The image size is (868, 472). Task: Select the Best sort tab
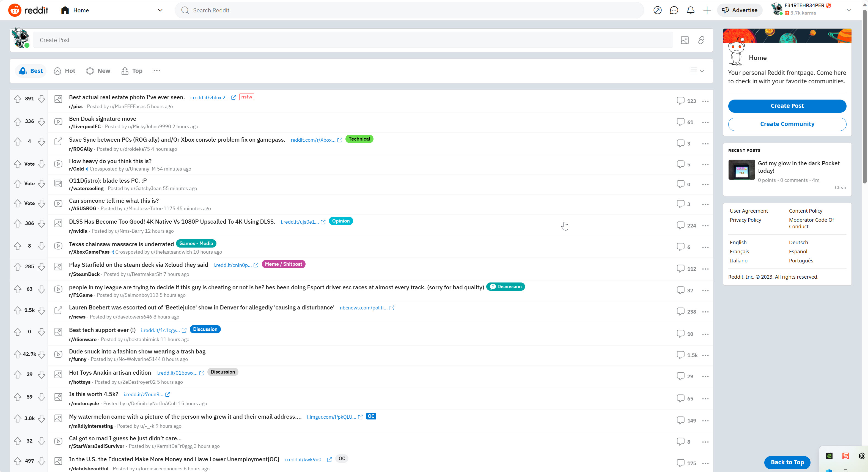31,71
